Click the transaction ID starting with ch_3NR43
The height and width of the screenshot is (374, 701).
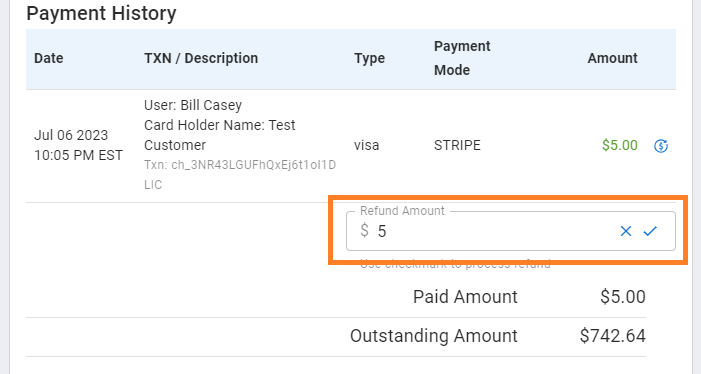[x=240, y=175]
